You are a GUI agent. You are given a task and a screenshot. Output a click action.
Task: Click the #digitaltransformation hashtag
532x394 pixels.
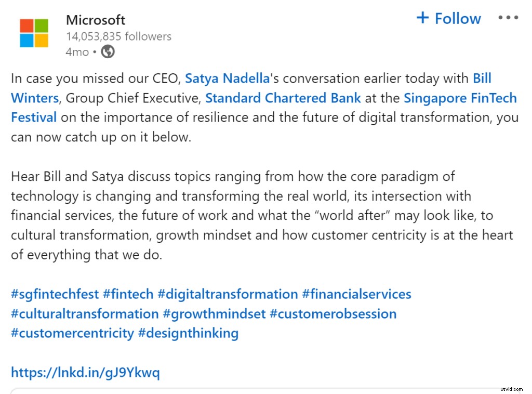[228, 294]
